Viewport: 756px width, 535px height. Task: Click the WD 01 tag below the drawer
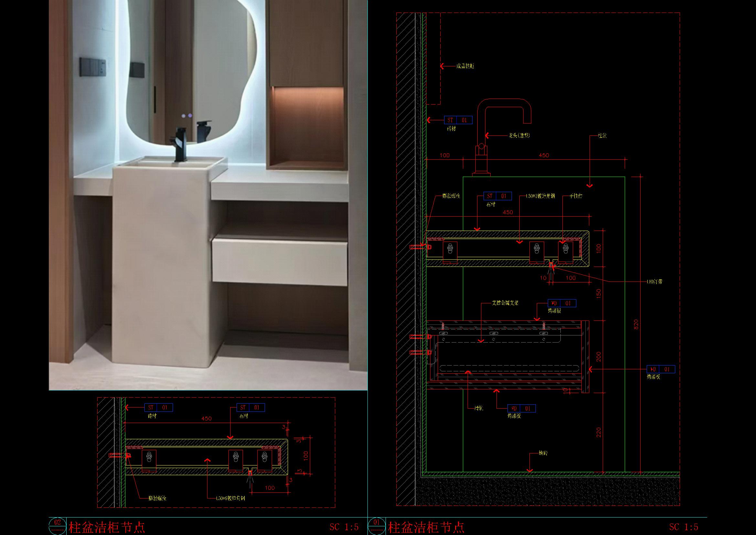(x=522, y=409)
